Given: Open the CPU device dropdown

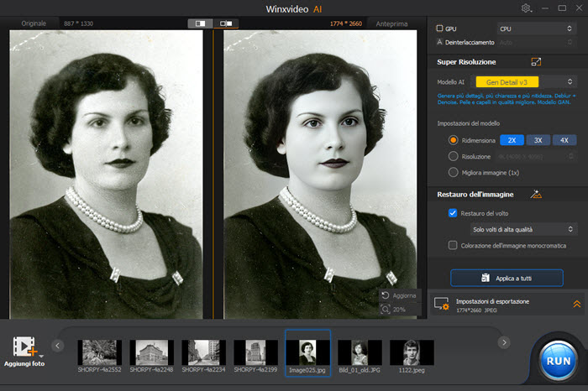Looking at the screenshot, I should pos(535,29).
